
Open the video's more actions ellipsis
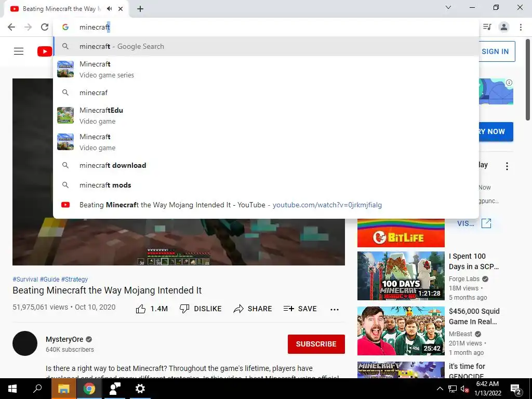(335, 309)
